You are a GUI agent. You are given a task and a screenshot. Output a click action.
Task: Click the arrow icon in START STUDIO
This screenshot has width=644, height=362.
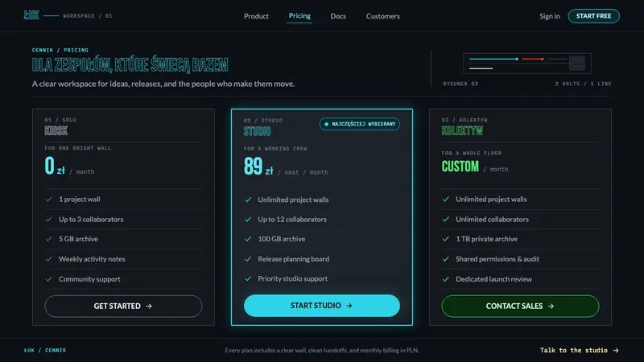349,306
